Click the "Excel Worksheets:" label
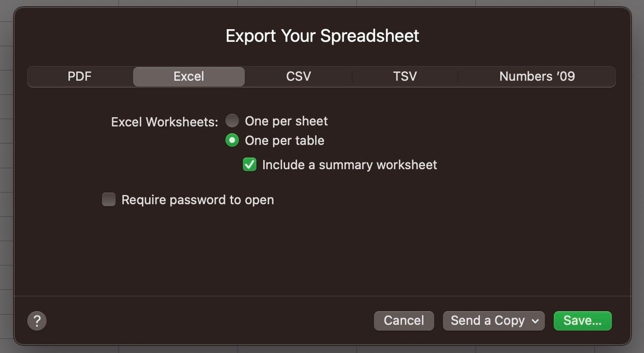This screenshot has width=644, height=353. coord(165,122)
